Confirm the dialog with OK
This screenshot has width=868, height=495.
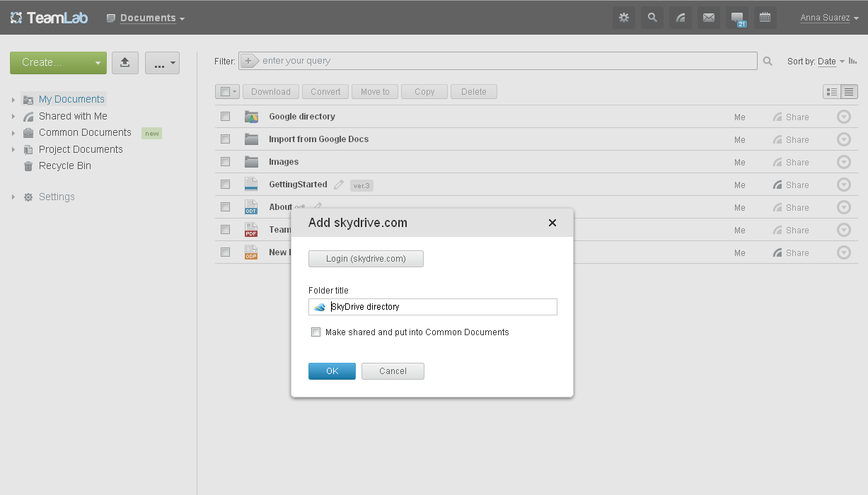[x=332, y=371]
